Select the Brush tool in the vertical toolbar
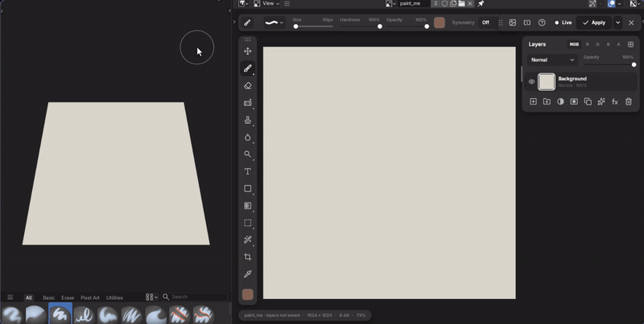The width and height of the screenshot is (644, 324). (x=248, y=68)
